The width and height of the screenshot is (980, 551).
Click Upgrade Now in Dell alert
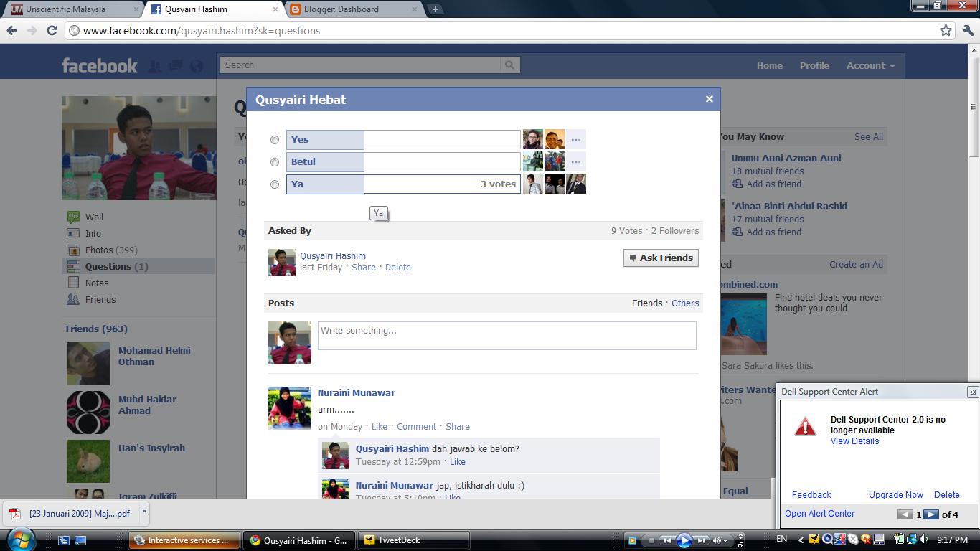[896, 494]
